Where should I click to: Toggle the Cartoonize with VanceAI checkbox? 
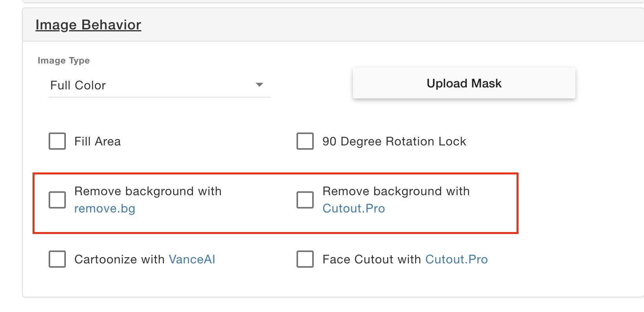coord(57,259)
